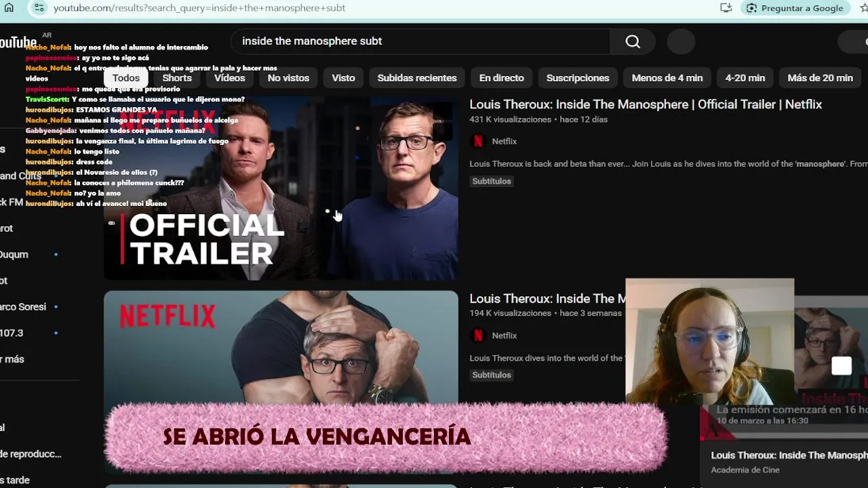
Task: Open the Official Trailer video thumbnail
Action: click(281, 188)
